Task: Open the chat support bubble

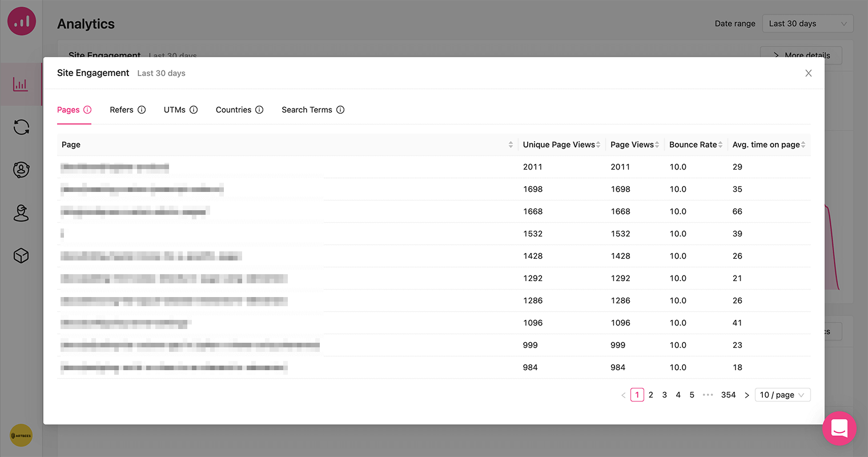Action: click(839, 428)
